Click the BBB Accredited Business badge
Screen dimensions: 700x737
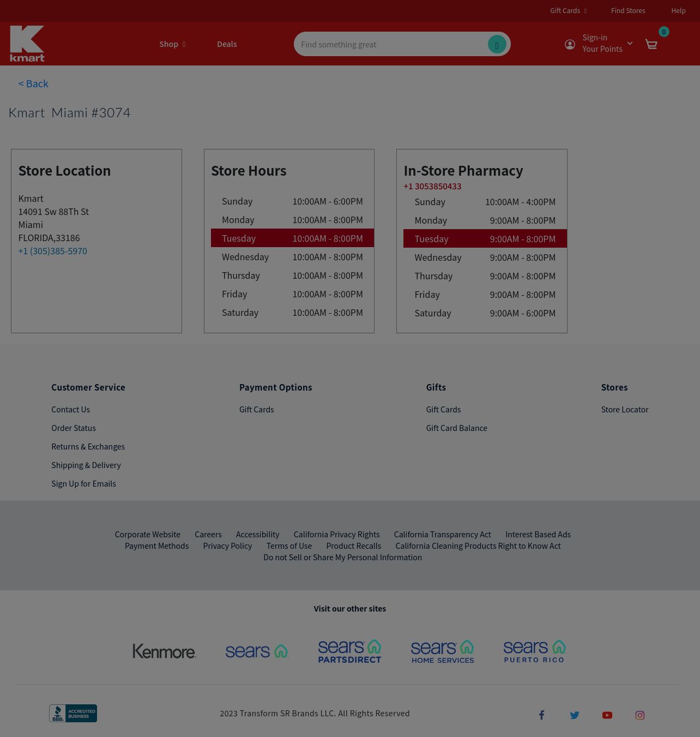point(73,713)
